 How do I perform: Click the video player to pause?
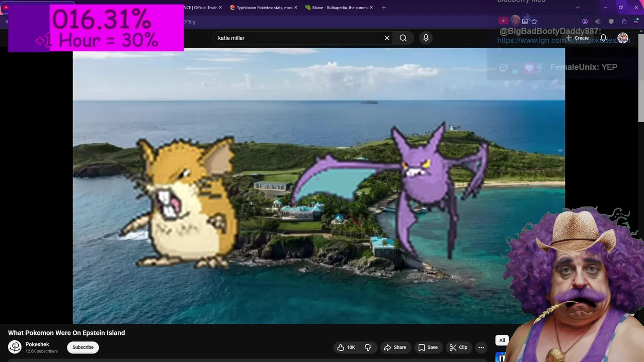(x=318, y=186)
